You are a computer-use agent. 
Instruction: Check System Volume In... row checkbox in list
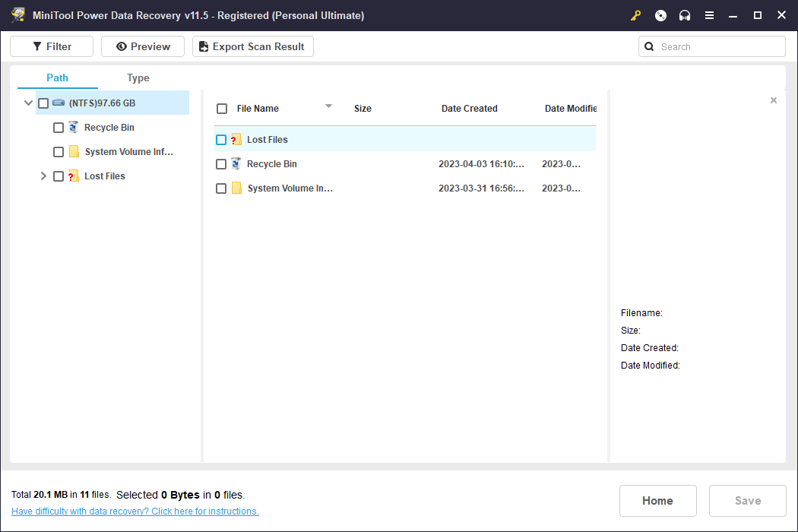click(221, 188)
